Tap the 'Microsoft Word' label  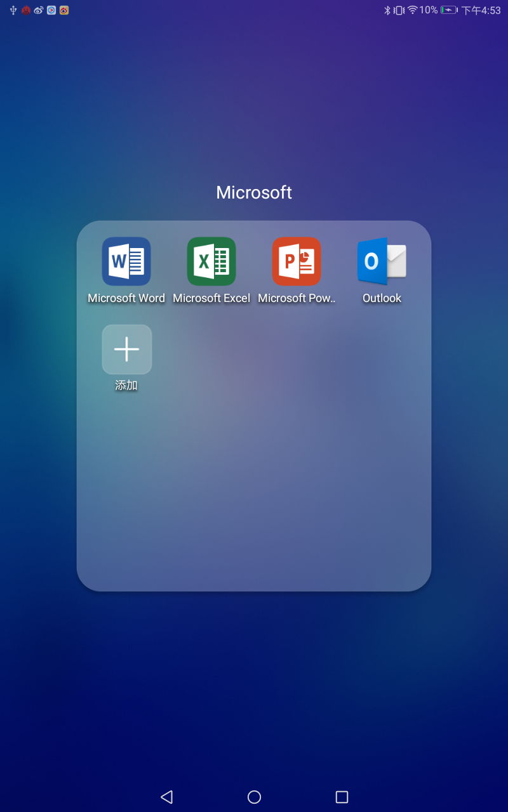126,298
